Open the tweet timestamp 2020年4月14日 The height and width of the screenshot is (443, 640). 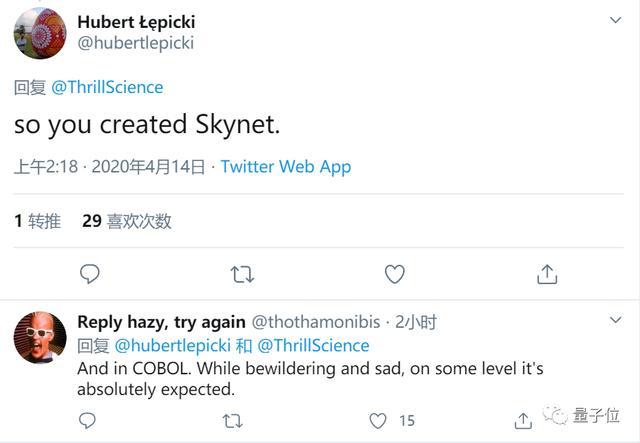pyautogui.click(x=148, y=167)
